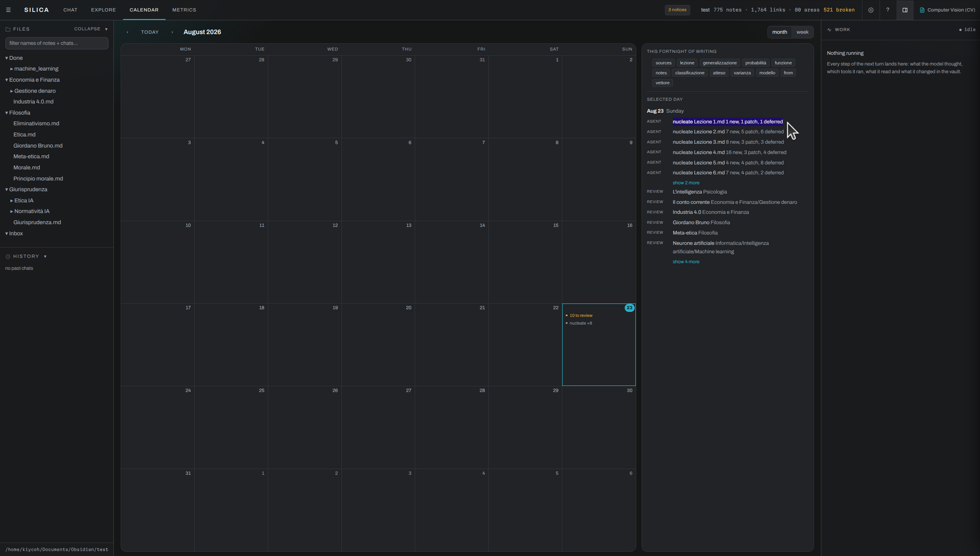Show 4 more review entries
Viewport: 980px width, 556px height.
point(686,262)
